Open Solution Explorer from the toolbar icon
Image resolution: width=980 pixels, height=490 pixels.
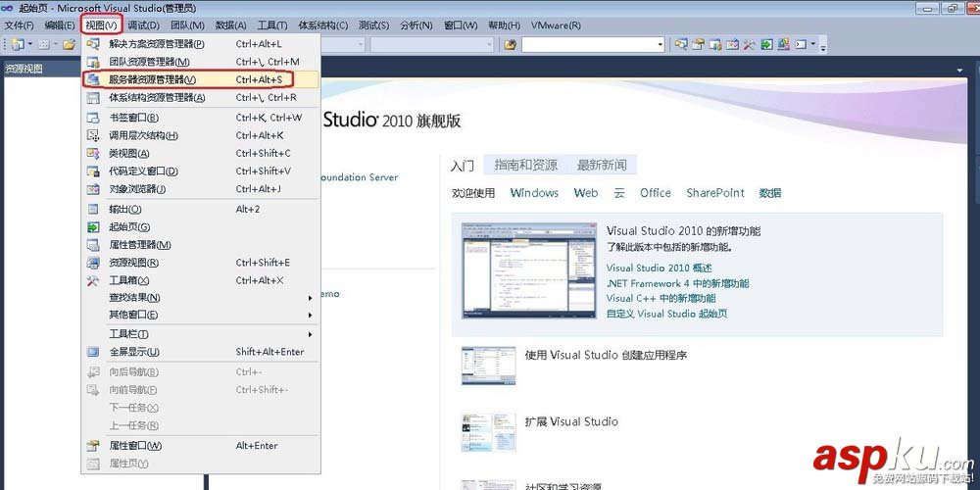(681, 44)
